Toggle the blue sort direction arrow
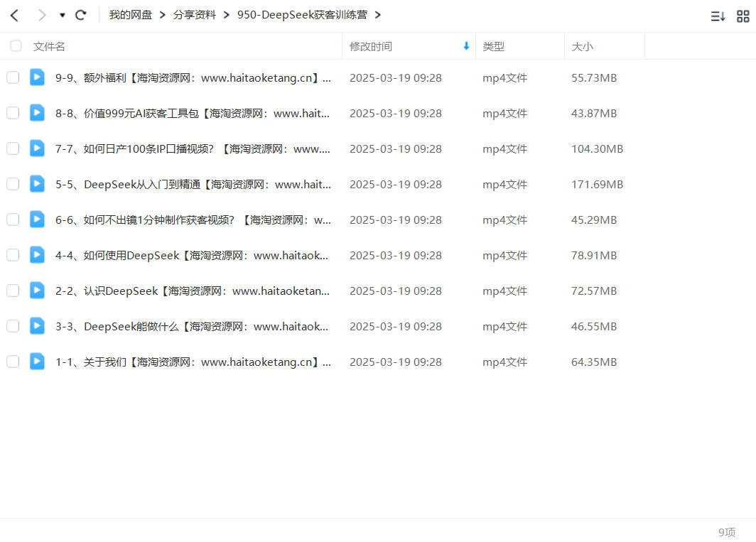The height and width of the screenshot is (542, 756). point(466,45)
